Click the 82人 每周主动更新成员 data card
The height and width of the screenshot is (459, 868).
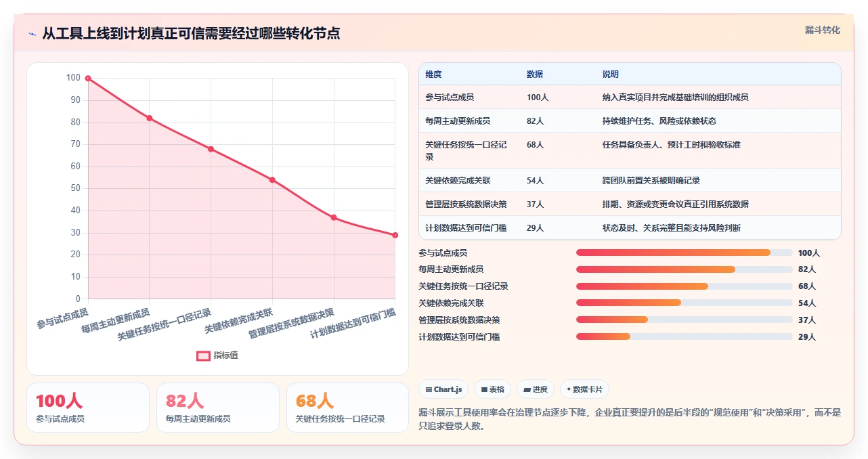(x=218, y=408)
